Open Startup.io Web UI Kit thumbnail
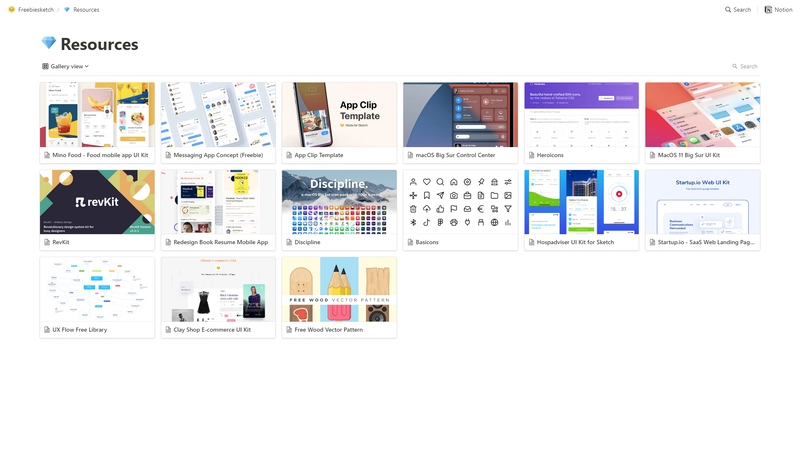This screenshot has width=800, height=450. coord(703,202)
